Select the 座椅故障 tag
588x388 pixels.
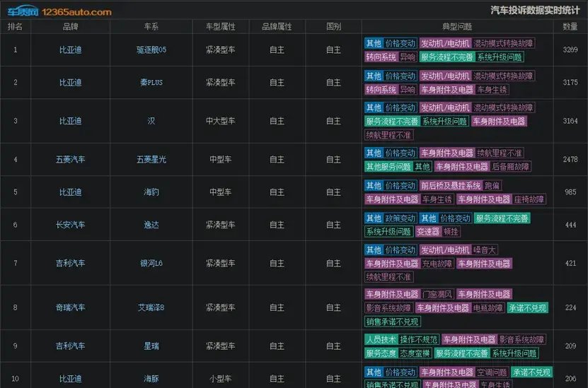[x=529, y=199]
